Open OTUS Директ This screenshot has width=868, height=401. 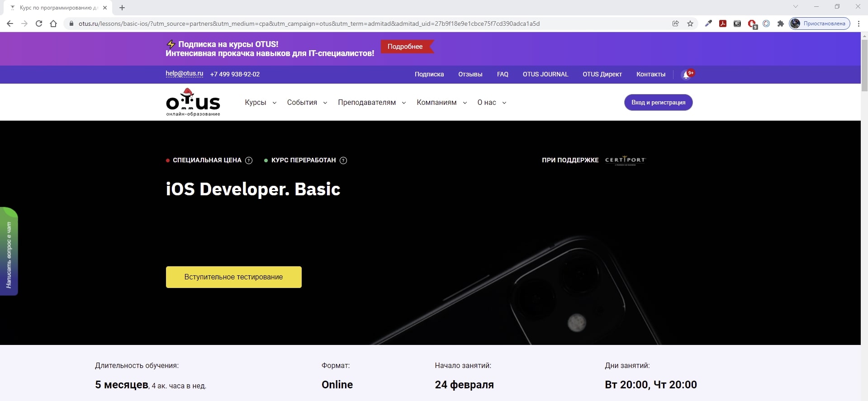(x=602, y=74)
